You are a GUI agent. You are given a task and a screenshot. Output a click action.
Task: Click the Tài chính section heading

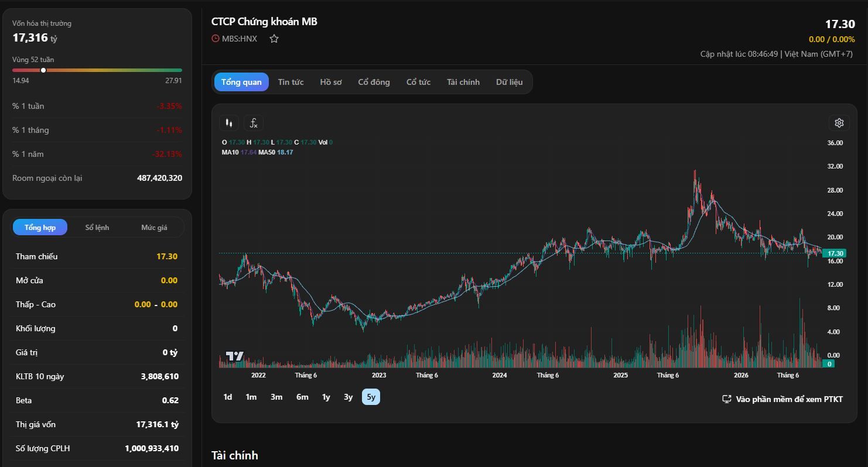235,455
